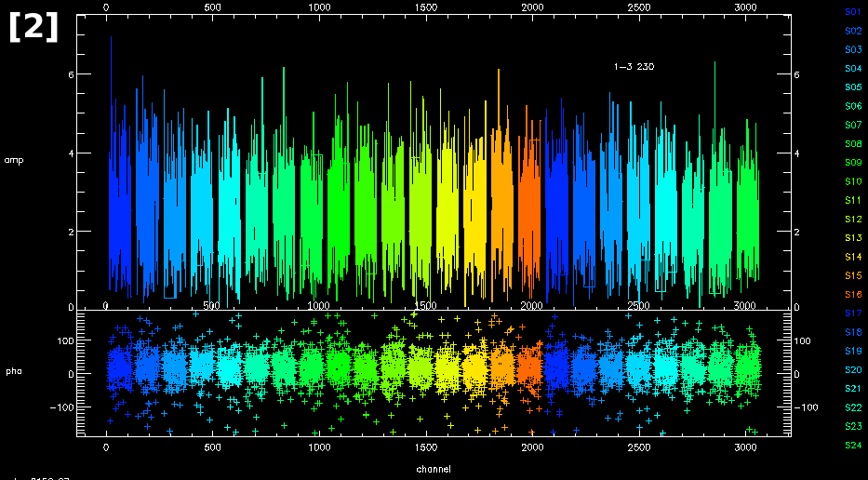Viewport: 868px width, 480px height.
Task: Select the last S24 legend entry
Action: coord(852,446)
